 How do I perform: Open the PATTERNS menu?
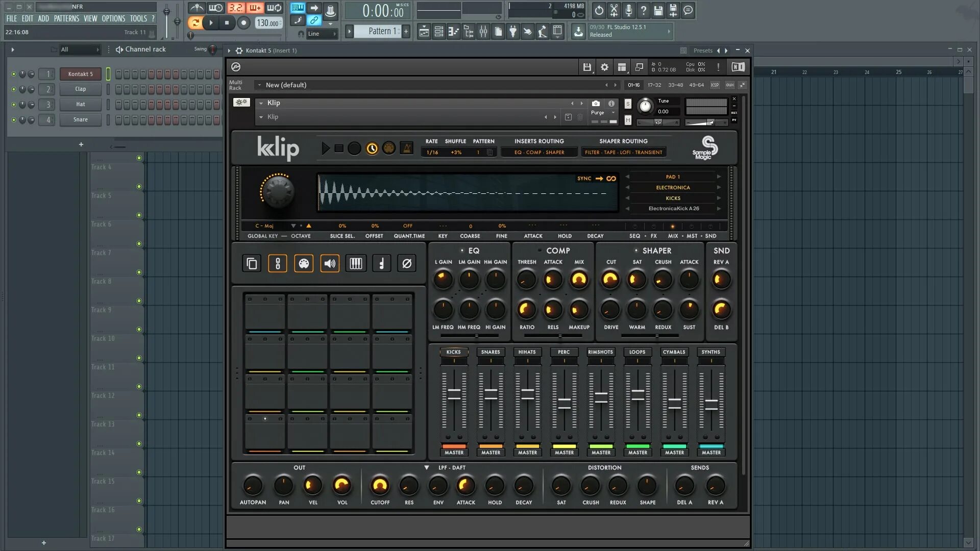[66, 18]
